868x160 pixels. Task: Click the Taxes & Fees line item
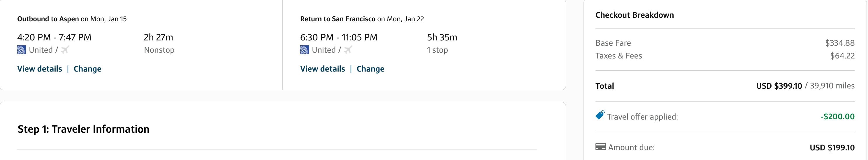[725, 56]
